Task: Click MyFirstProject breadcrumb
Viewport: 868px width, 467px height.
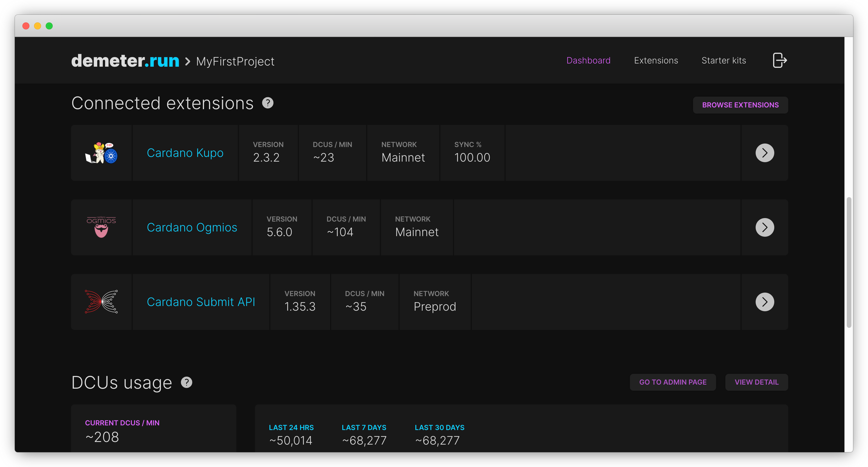Action: tap(235, 62)
